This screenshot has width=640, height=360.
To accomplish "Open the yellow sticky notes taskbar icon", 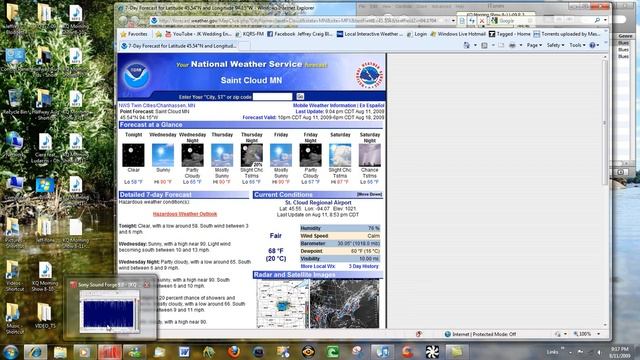I will (x=456, y=352).
